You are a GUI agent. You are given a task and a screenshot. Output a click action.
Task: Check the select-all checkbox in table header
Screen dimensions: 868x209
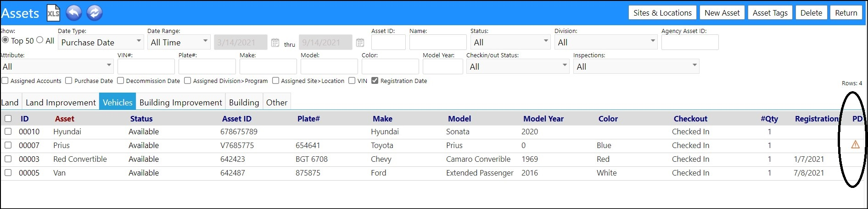(8, 119)
